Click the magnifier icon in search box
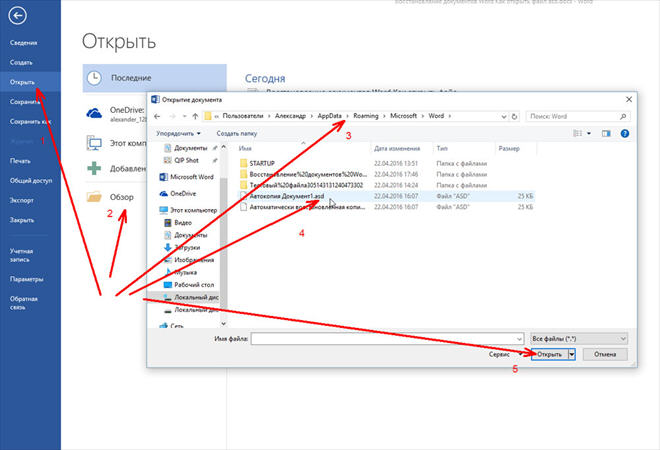Screen dimensions: 660x450 pyautogui.click(x=623, y=116)
